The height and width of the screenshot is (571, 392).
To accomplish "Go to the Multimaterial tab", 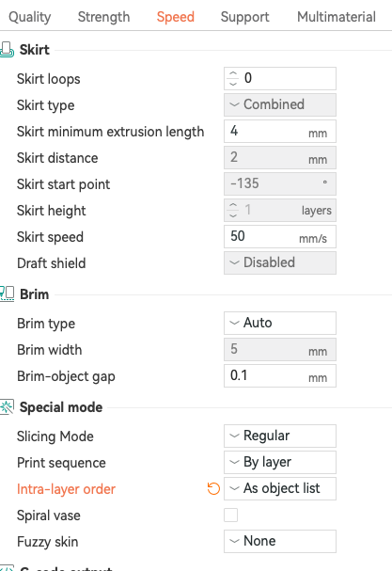I will point(337,17).
